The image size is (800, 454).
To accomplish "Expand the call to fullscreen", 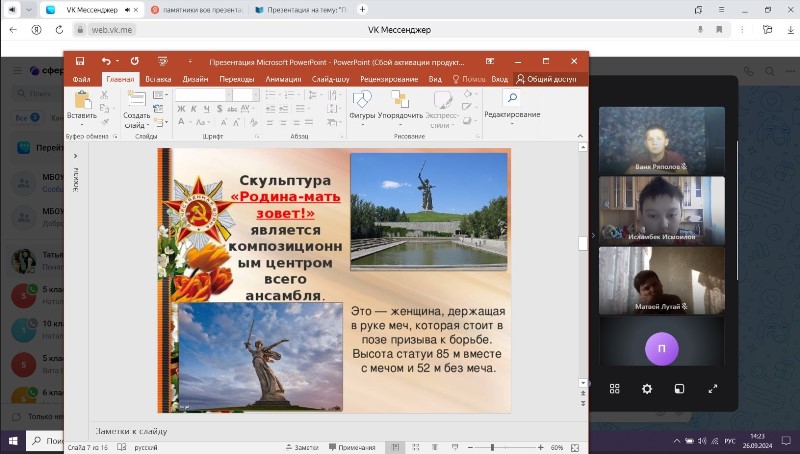I will [x=713, y=389].
